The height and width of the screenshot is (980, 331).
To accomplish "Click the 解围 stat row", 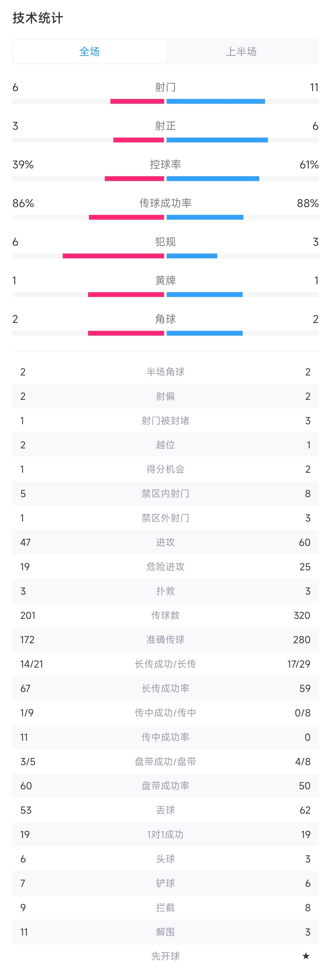I will pos(165,932).
